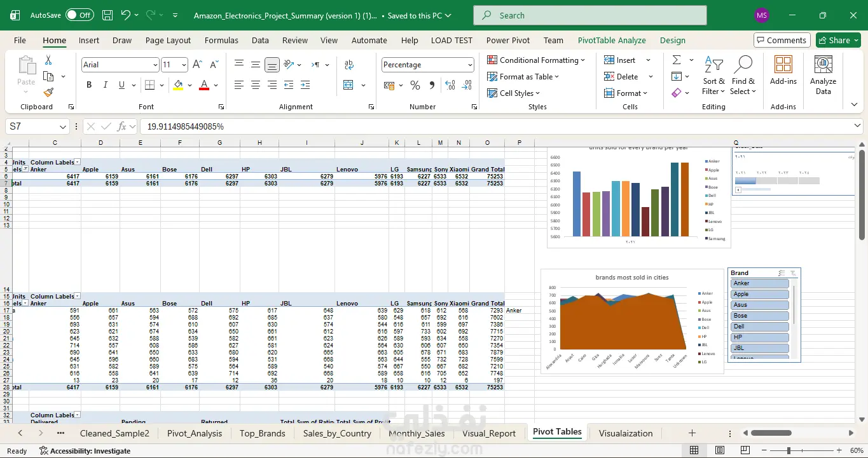Toggle the AutoSave switch
Screen dimensions: 868x458
click(x=79, y=15)
